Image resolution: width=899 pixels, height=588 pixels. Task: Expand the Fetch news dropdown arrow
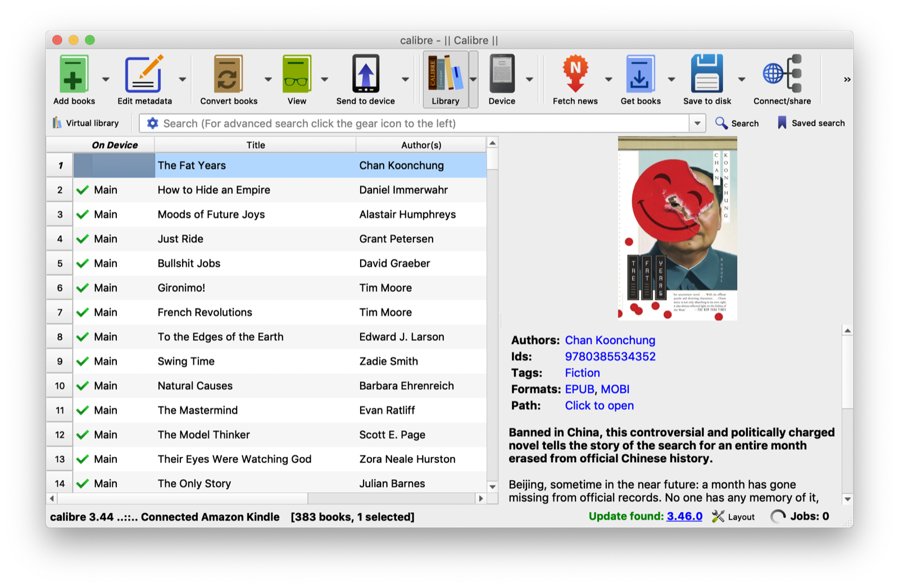click(x=609, y=79)
